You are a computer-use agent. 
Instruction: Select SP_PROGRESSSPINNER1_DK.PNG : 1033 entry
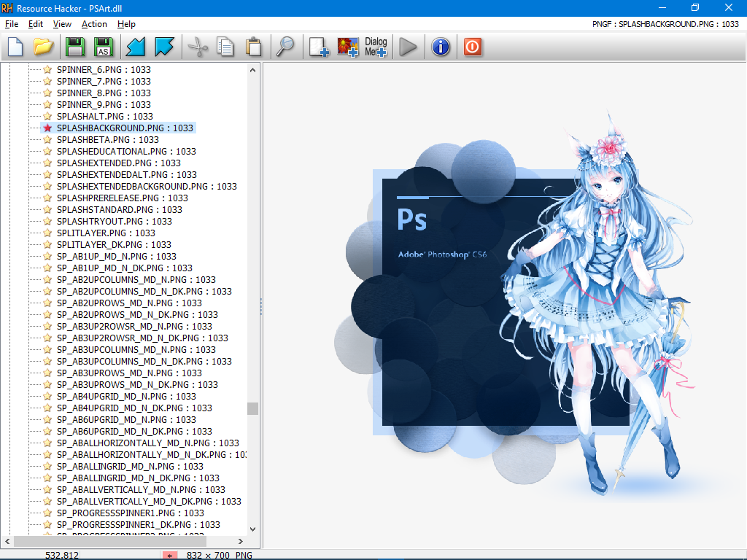138,525
